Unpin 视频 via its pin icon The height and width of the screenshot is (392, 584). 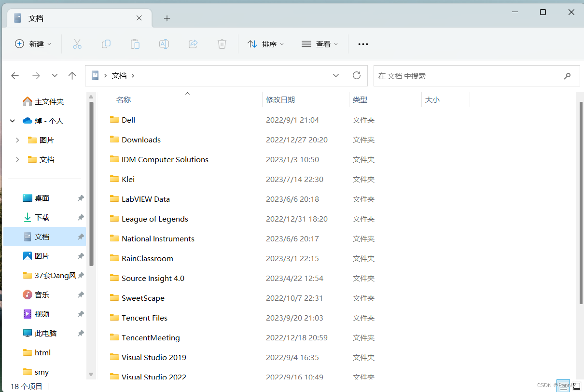(81, 314)
